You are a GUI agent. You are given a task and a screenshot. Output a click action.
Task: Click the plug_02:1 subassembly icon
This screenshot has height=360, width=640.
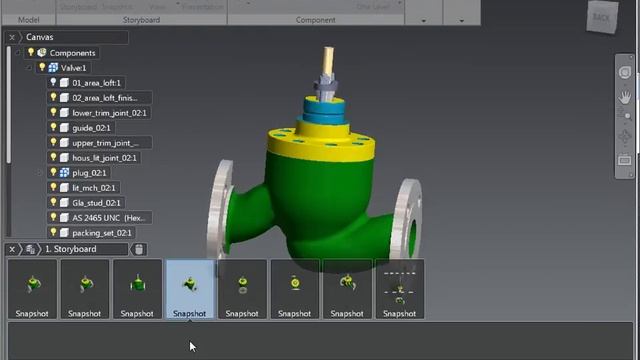tap(64, 173)
